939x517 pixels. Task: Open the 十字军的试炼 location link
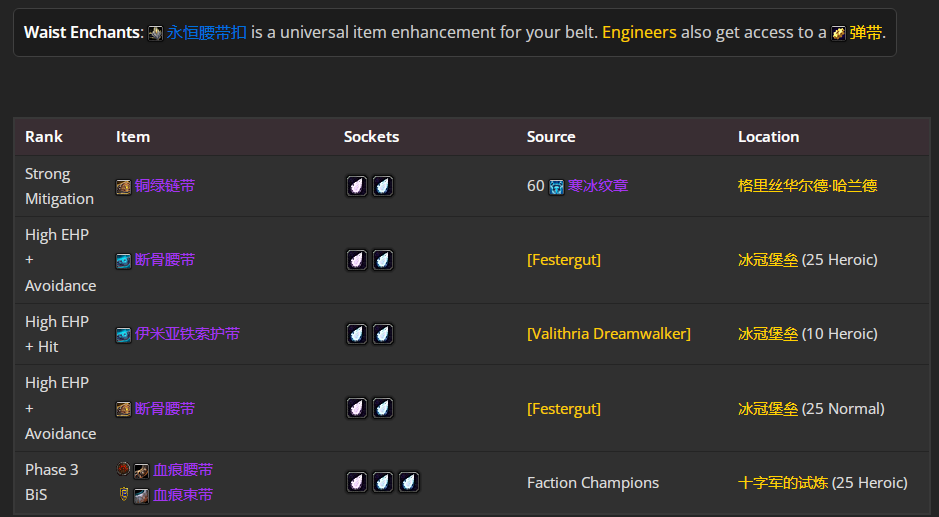[782, 483]
